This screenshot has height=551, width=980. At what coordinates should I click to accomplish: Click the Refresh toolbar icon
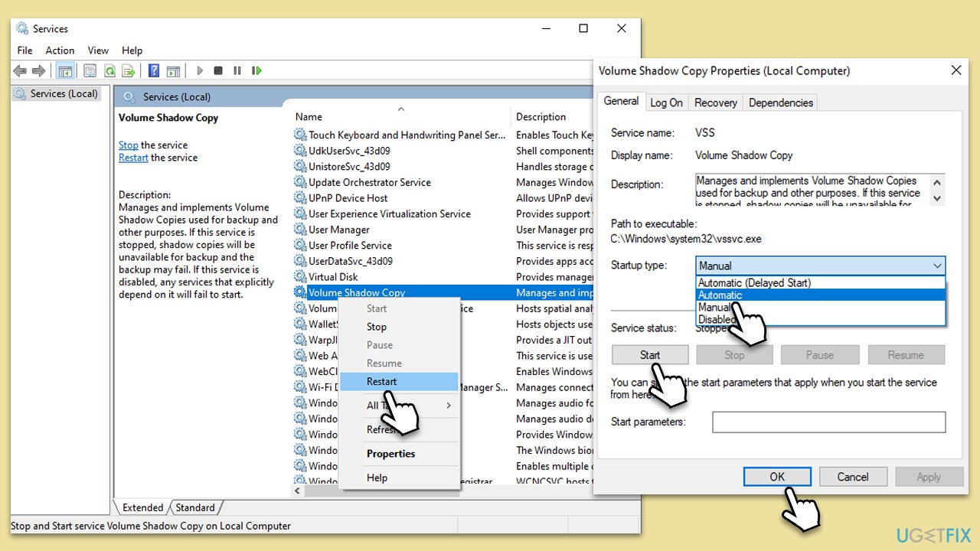(109, 70)
